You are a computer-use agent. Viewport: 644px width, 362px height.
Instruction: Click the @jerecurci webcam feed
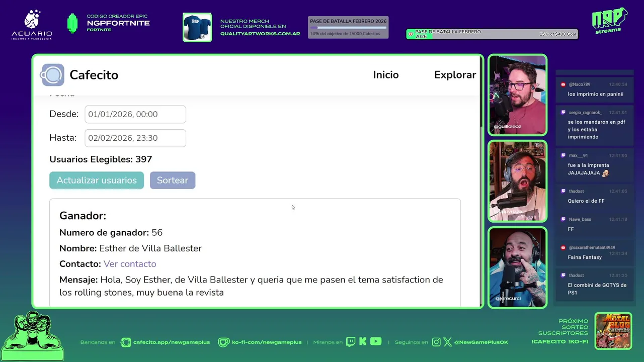coord(517,267)
